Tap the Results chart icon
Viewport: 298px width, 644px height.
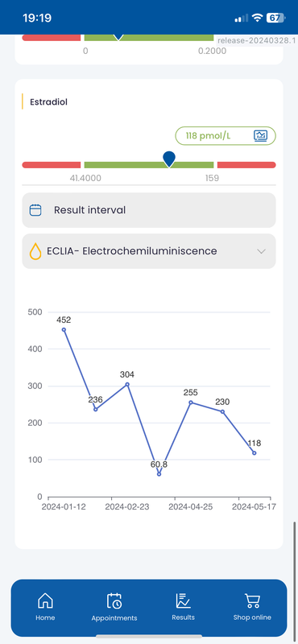click(x=184, y=601)
